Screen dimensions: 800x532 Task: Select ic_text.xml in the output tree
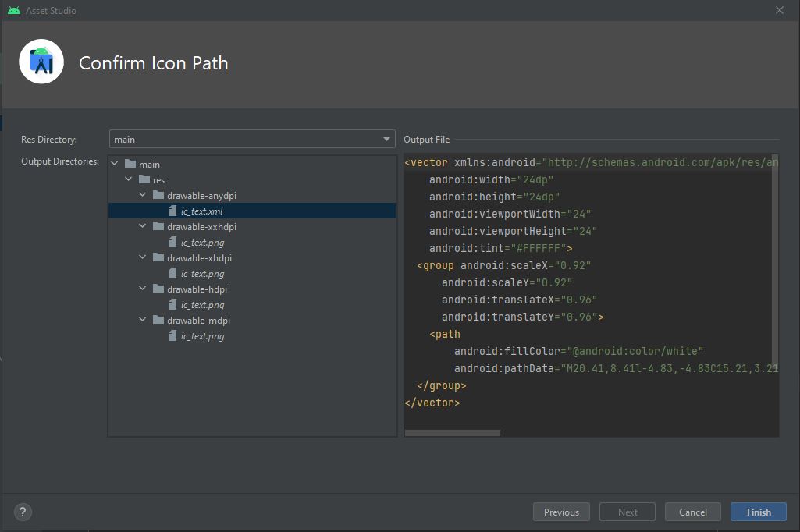click(x=202, y=211)
